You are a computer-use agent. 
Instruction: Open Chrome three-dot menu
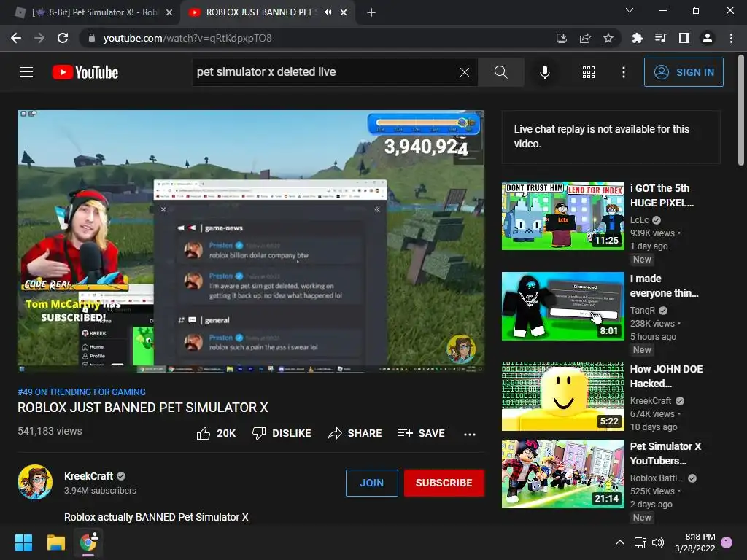tap(731, 38)
